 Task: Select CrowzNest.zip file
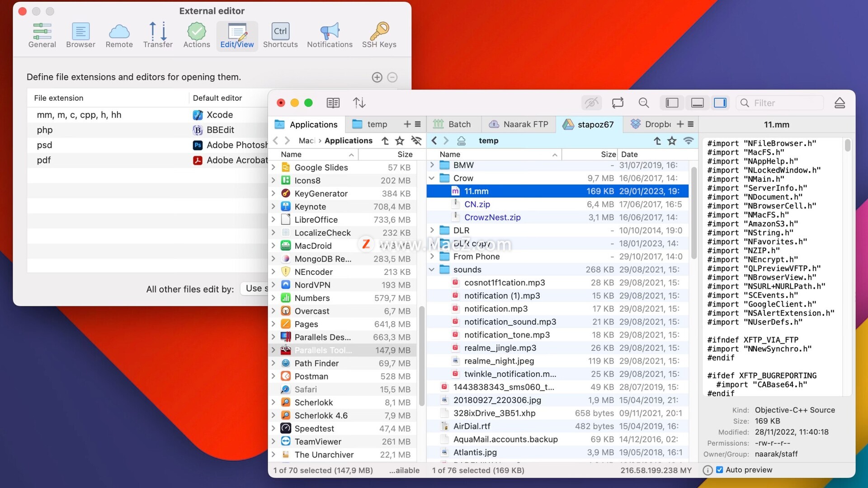click(x=557, y=217)
